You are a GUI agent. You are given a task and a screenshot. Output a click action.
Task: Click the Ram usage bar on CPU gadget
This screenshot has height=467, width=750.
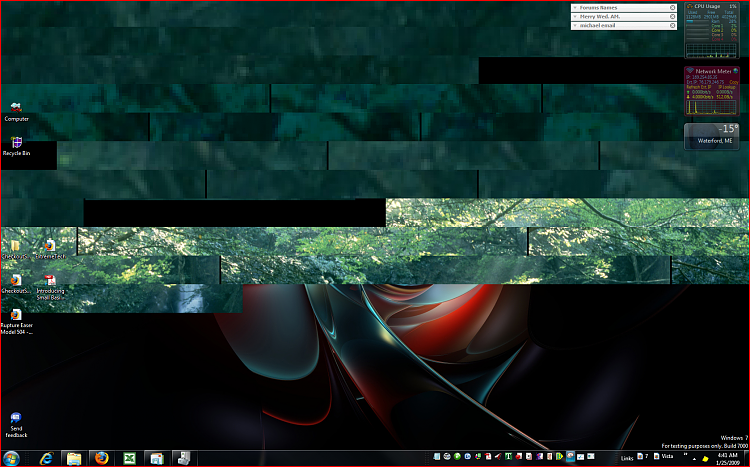pyautogui.click(x=698, y=21)
